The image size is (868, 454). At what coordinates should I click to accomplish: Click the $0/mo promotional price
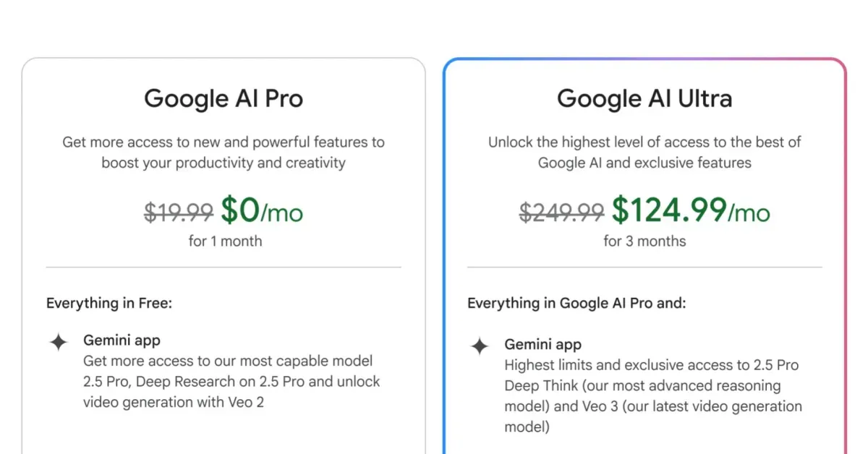click(x=262, y=210)
